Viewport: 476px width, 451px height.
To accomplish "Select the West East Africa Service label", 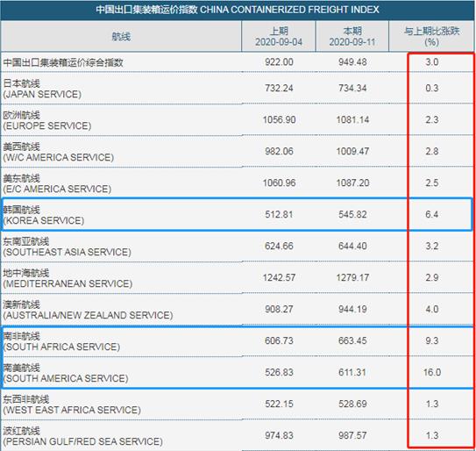I will click(x=72, y=404).
